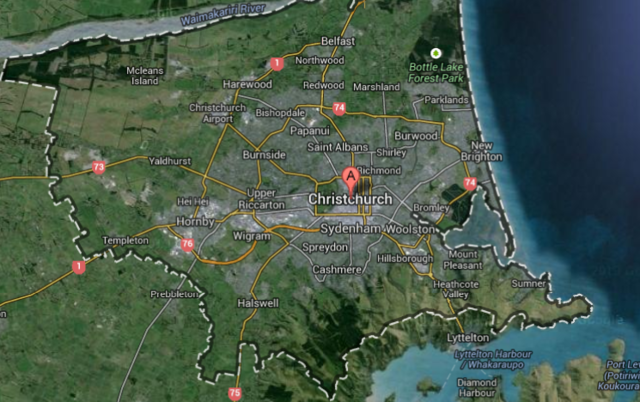Select the Prebbleton label

174,294
